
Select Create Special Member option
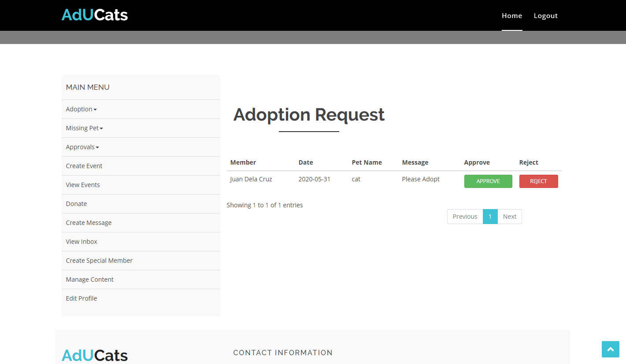click(99, 261)
